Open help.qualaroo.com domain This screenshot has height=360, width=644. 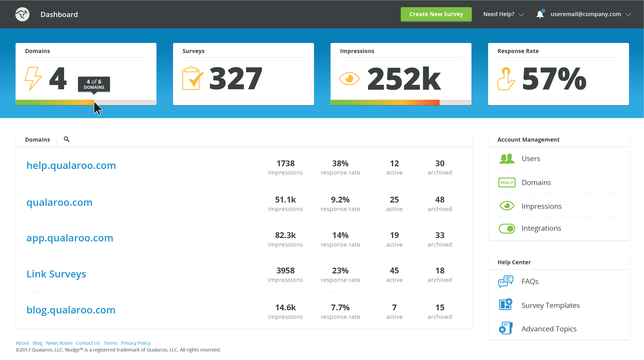point(71,165)
